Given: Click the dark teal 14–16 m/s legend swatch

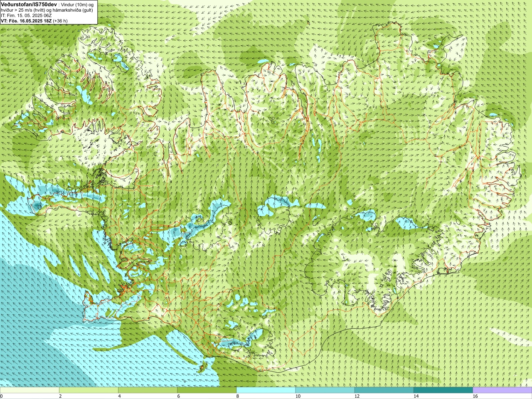Looking at the screenshot, I should 443,390.
